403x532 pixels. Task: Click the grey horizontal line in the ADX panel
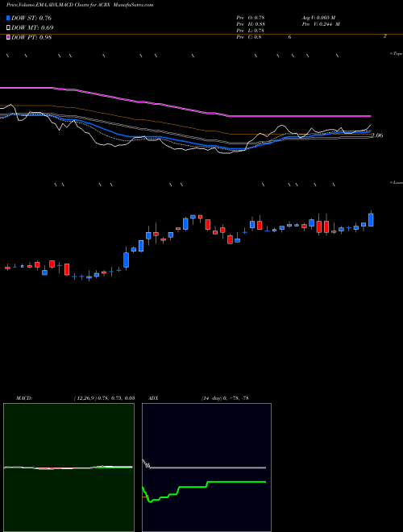[207, 468]
